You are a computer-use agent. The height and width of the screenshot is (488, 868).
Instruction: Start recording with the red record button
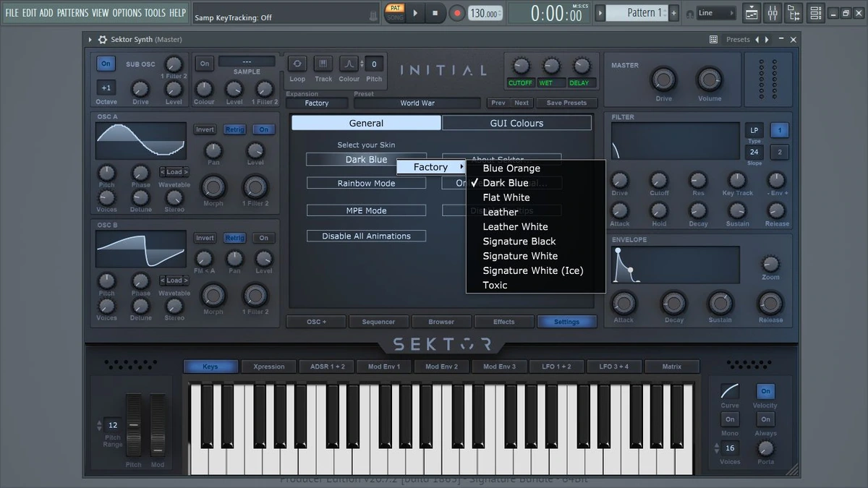tap(457, 12)
